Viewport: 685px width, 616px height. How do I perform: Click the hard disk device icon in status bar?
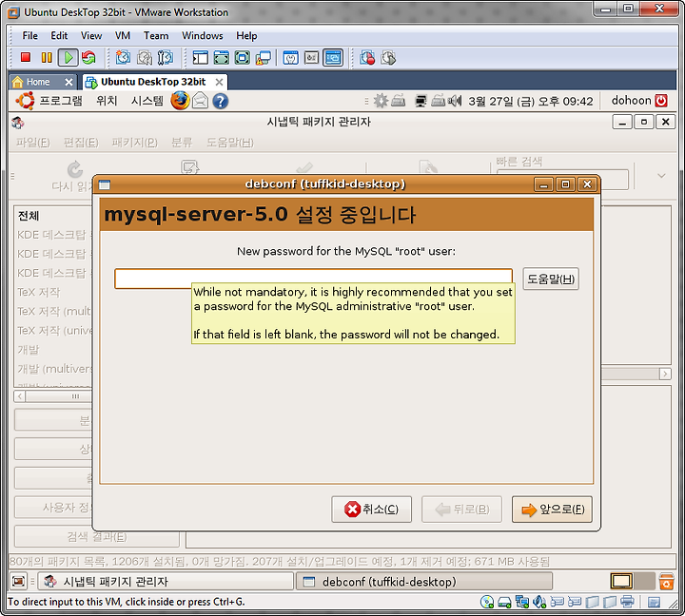pos(504,602)
